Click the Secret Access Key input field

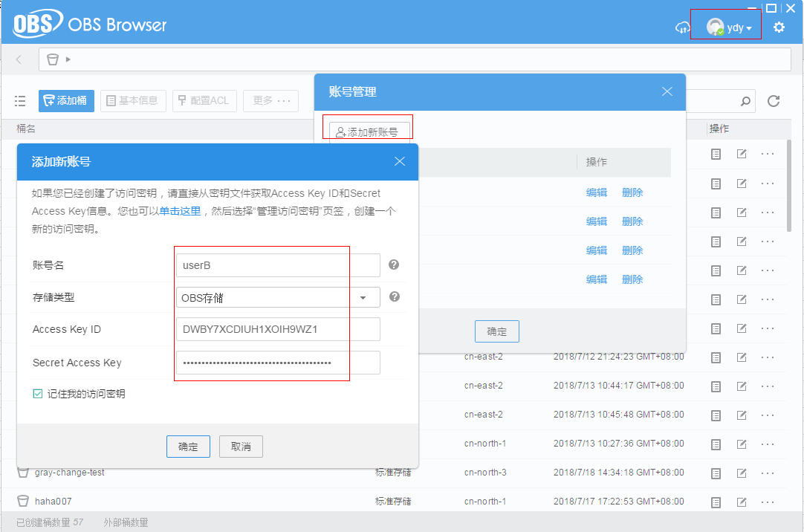[x=278, y=363]
